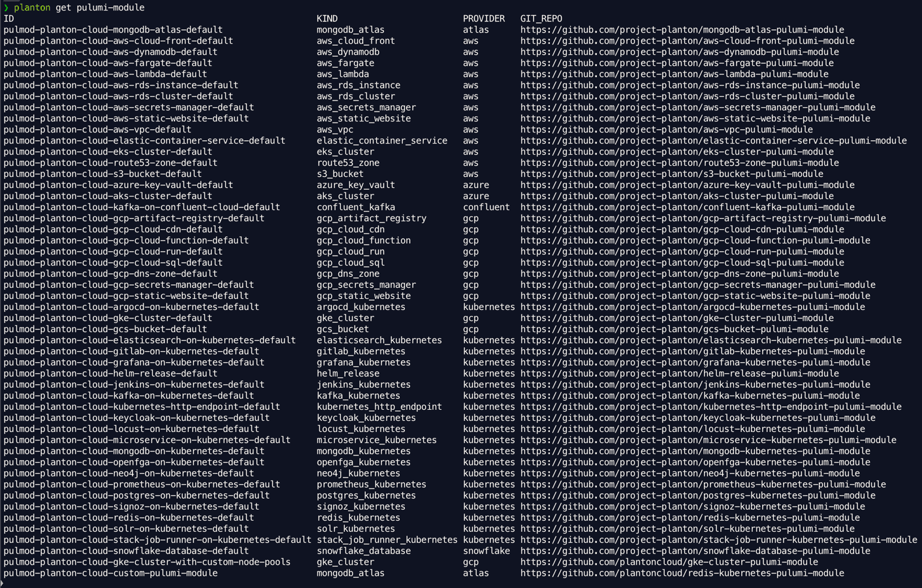Select ID pulmod-planton-cloud-elasticsearch-on-kubernetes-default
This screenshot has width=922, height=588.
click(150, 340)
